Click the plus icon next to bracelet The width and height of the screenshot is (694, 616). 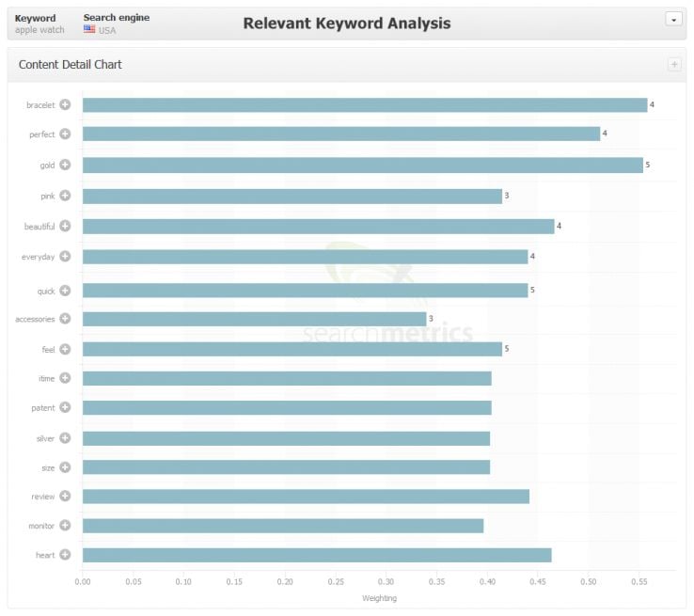(65, 104)
